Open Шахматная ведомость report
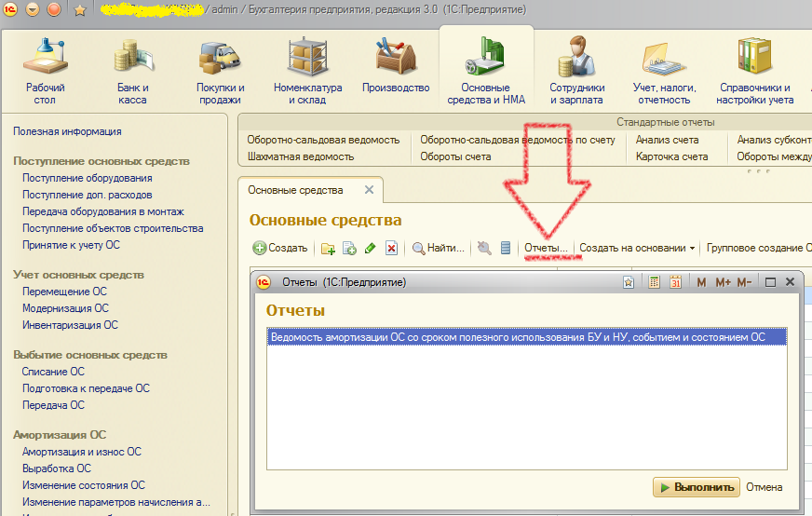Screen dimensions: 812x516 click(301, 156)
